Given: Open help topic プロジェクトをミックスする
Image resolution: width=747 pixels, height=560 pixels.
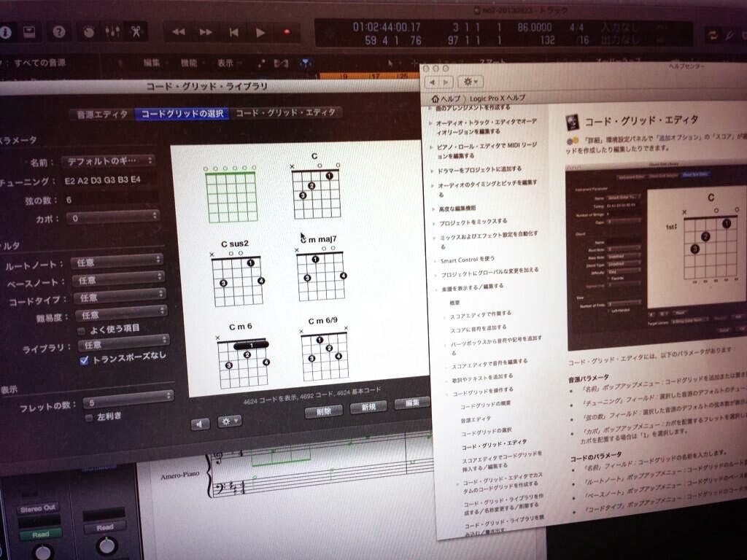Looking at the screenshot, I should pyautogui.click(x=473, y=222).
